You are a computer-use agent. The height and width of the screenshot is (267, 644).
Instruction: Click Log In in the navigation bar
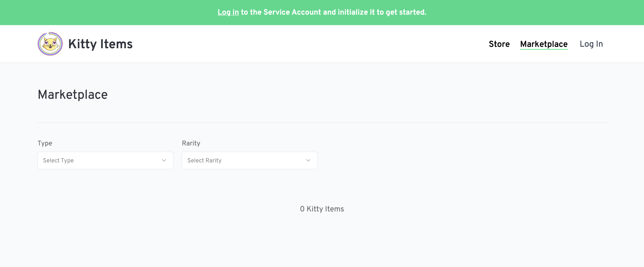click(x=591, y=44)
